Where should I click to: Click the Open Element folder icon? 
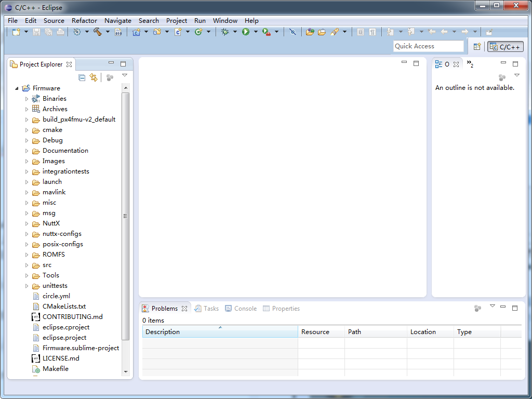(x=310, y=32)
